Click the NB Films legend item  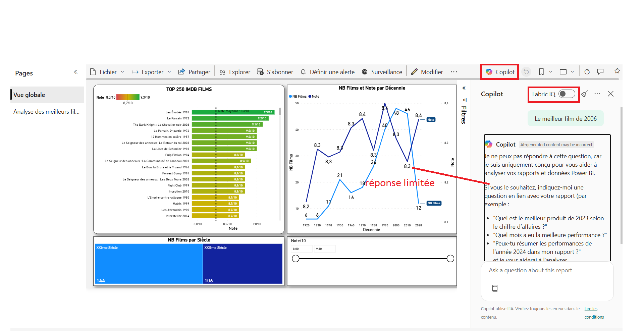tap(298, 96)
